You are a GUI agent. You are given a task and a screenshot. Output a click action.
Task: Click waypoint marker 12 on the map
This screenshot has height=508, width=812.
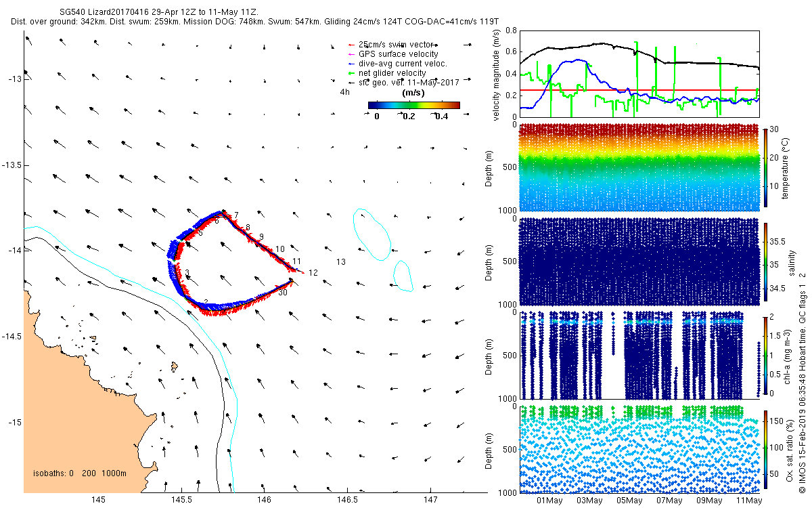[313, 272]
